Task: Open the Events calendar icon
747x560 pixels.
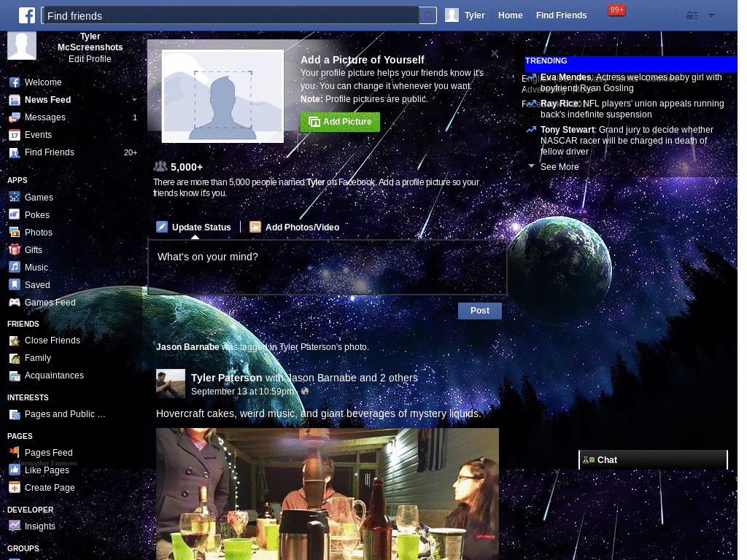Action: coord(15,135)
